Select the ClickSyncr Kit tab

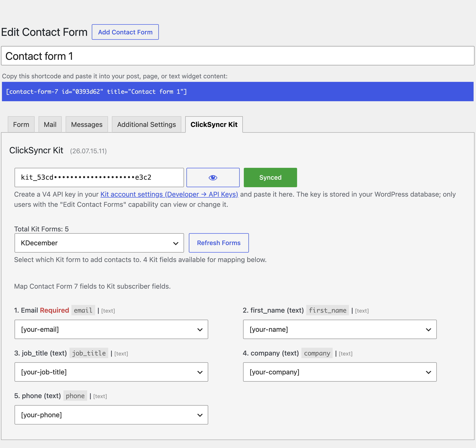pyautogui.click(x=214, y=124)
